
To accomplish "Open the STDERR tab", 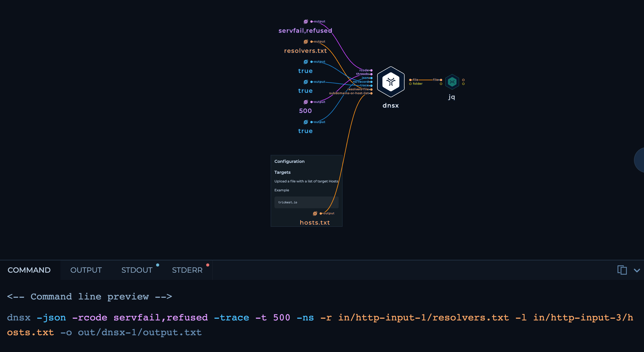I will tap(187, 270).
